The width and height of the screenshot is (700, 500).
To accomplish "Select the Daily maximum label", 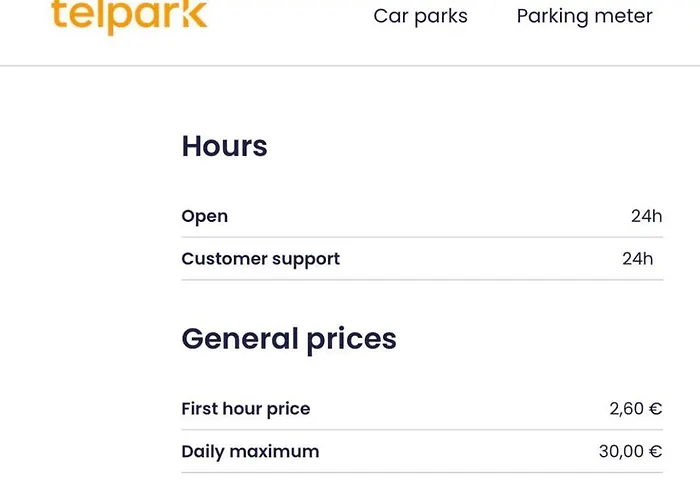I will [x=250, y=452].
